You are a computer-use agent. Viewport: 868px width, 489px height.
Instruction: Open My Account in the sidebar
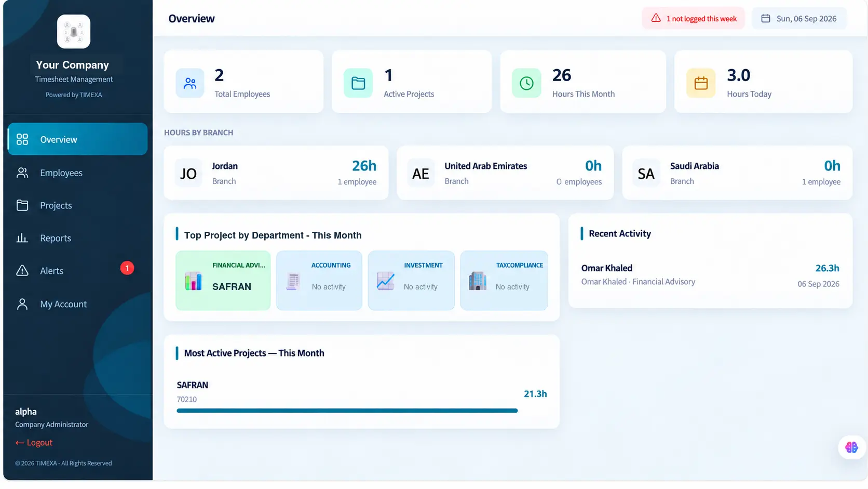coord(78,304)
